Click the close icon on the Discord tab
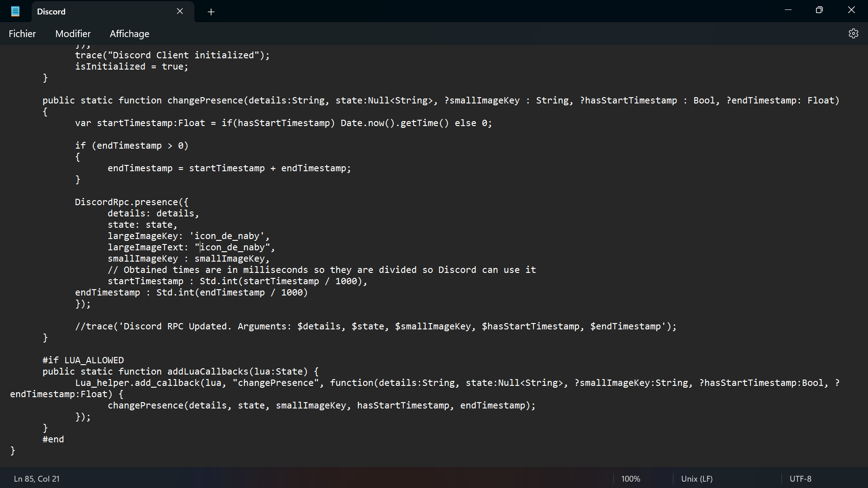The height and width of the screenshot is (488, 868). click(x=180, y=11)
